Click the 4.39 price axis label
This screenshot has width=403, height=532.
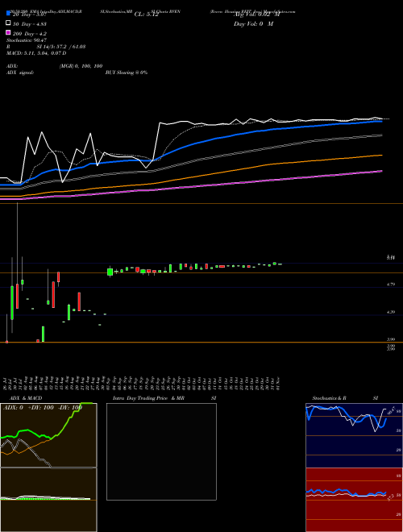391,312
